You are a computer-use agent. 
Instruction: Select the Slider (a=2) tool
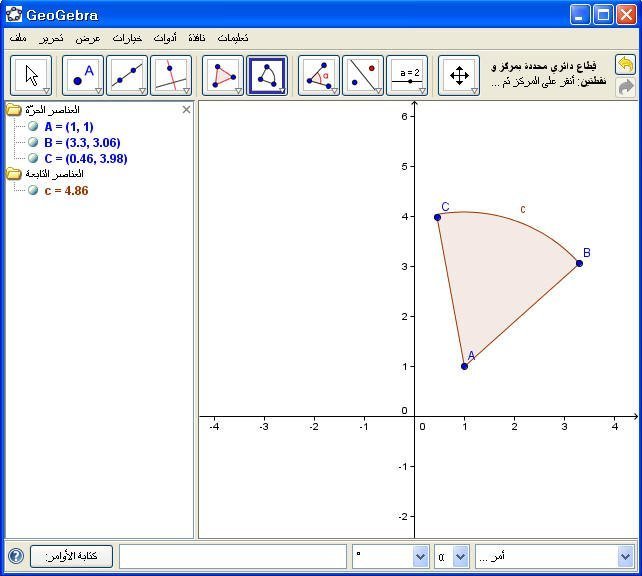pos(407,76)
